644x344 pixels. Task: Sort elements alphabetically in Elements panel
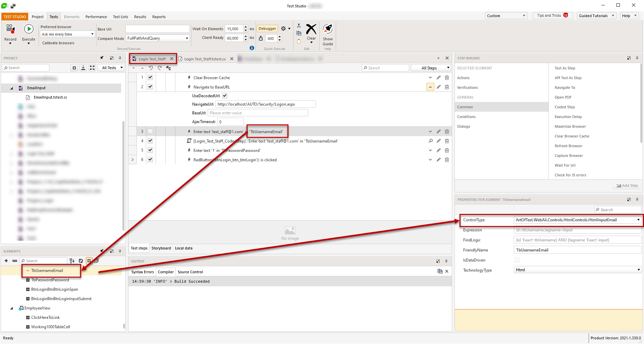pos(72,261)
